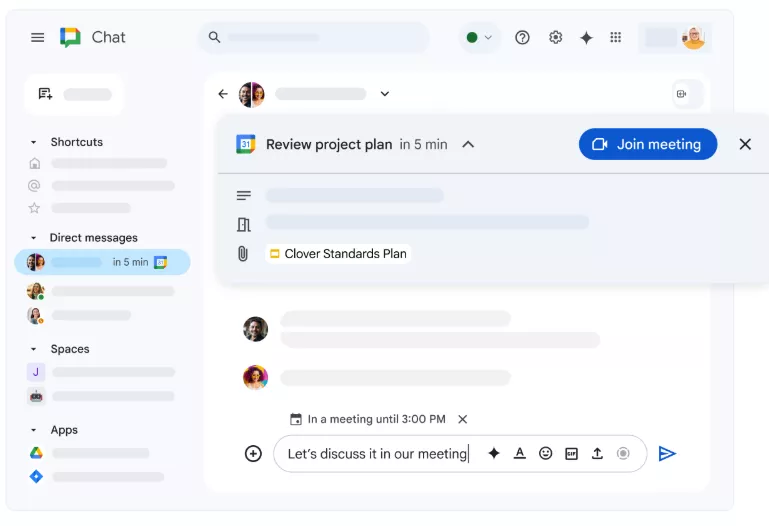Image resolution: width=769 pixels, height=526 pixels.
Task: Open the Google Drive app
Action: tap(36, 453)
